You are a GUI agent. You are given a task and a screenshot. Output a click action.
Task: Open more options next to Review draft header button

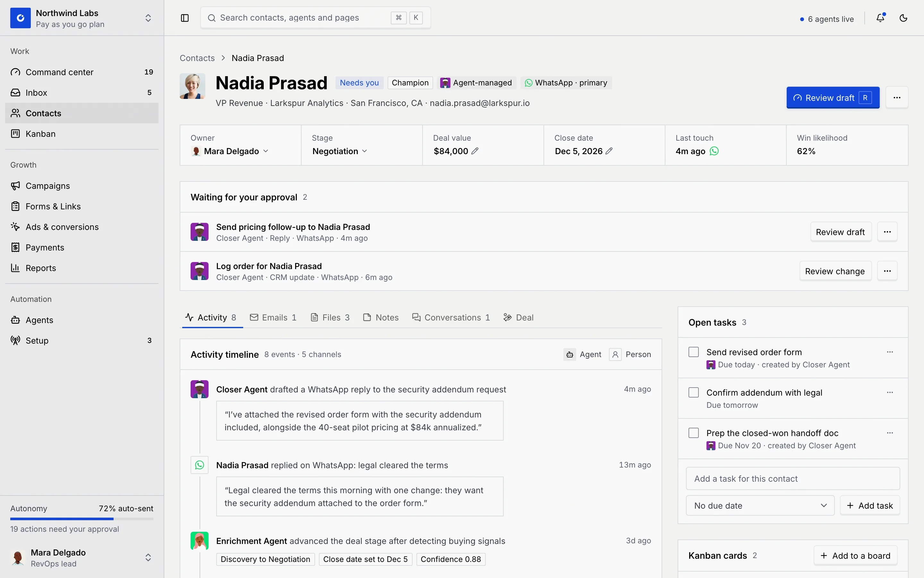897,98
